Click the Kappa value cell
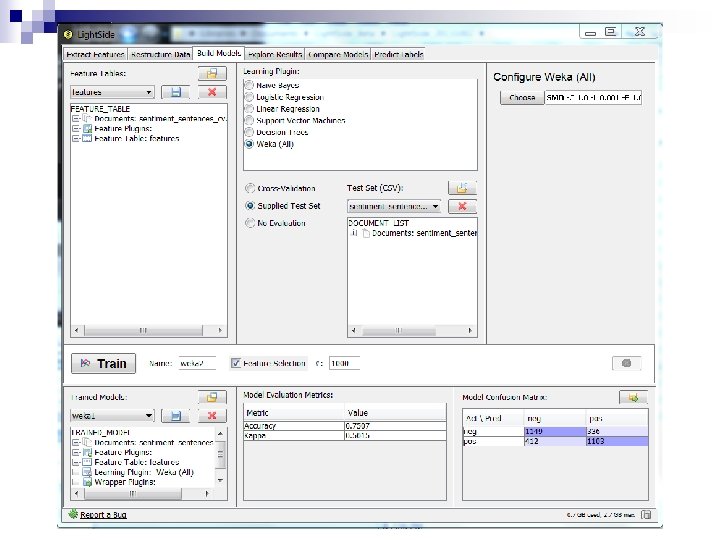Viewport: 720px width, 540px height. pyautogui.click(x=395, y=435)
